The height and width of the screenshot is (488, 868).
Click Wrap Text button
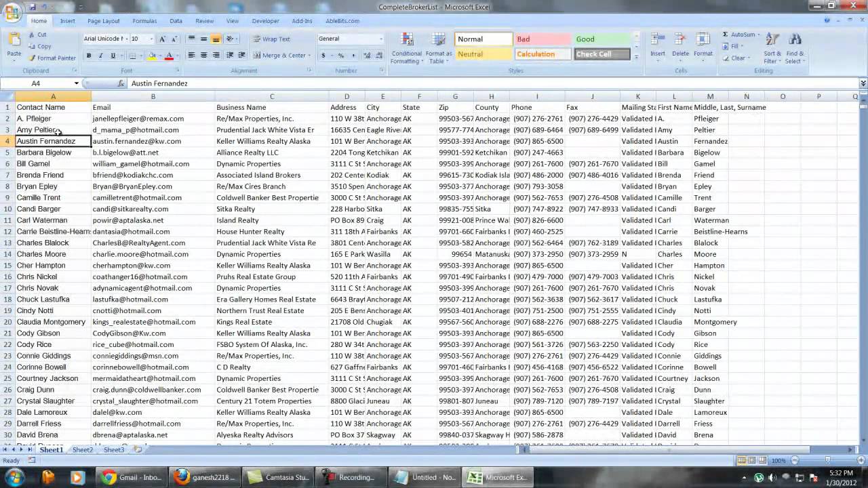pos(271,39)
